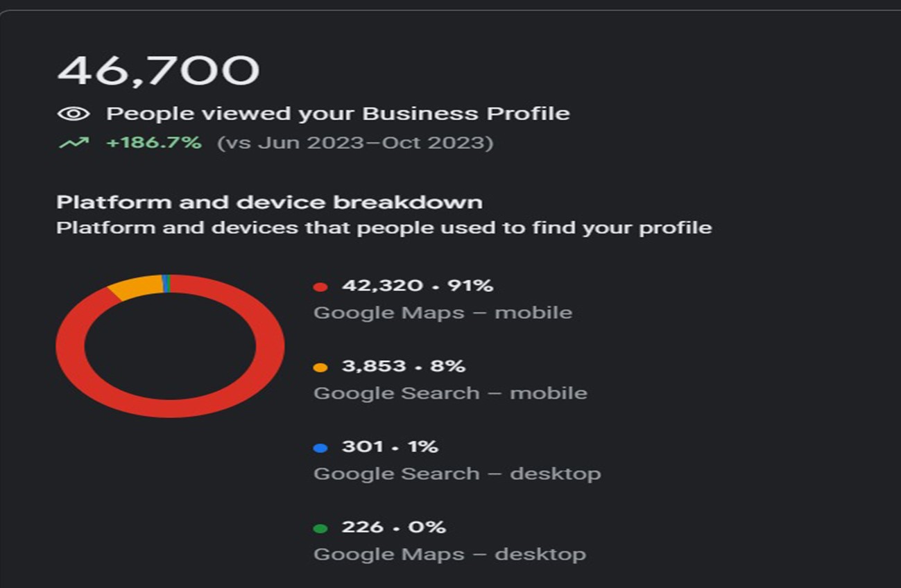Click the "42,320 · 91%" value
Viewport: 901px width, 588px height.
pos(418,286)
